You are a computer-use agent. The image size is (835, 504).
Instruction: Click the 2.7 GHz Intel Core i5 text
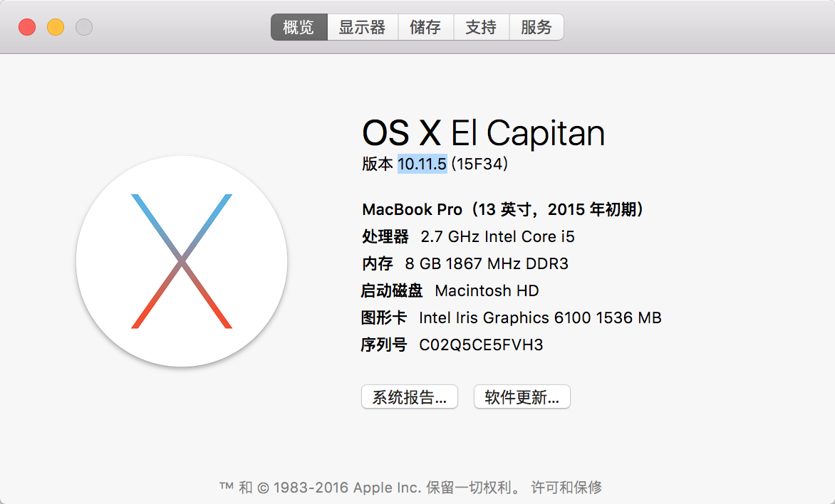tap(497, 236)
